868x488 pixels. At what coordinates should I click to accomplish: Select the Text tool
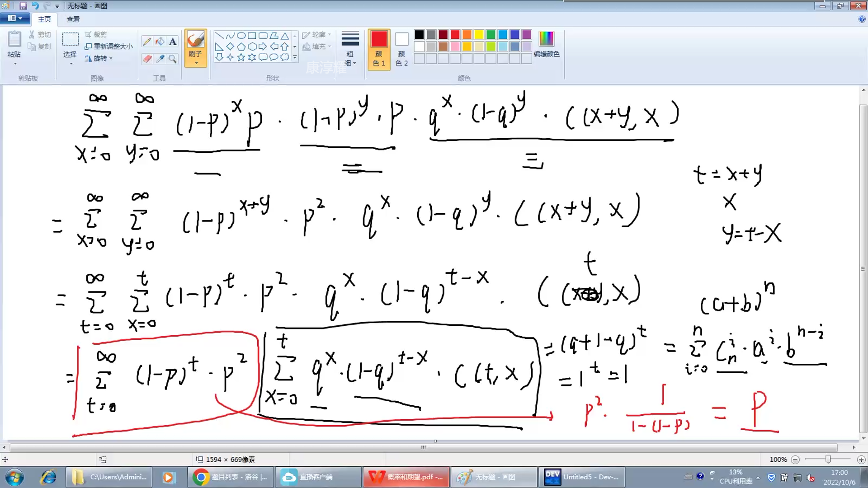click(173, 42)
